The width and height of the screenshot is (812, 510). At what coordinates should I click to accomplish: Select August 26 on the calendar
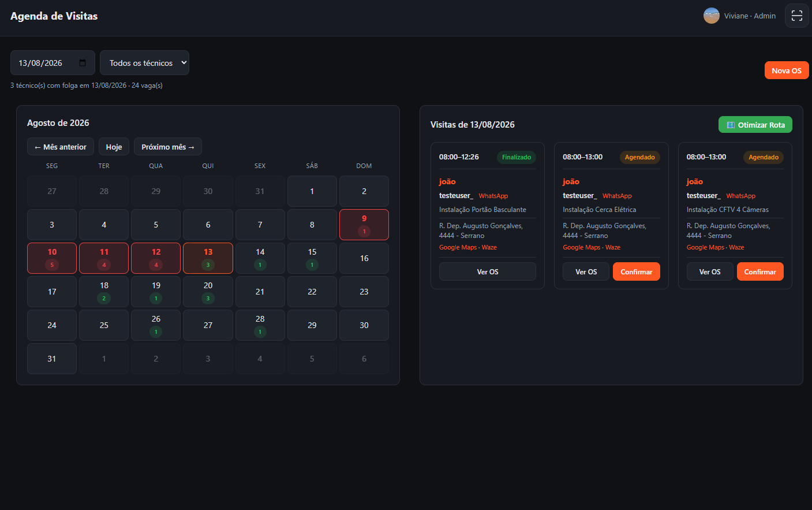point(156,325)
